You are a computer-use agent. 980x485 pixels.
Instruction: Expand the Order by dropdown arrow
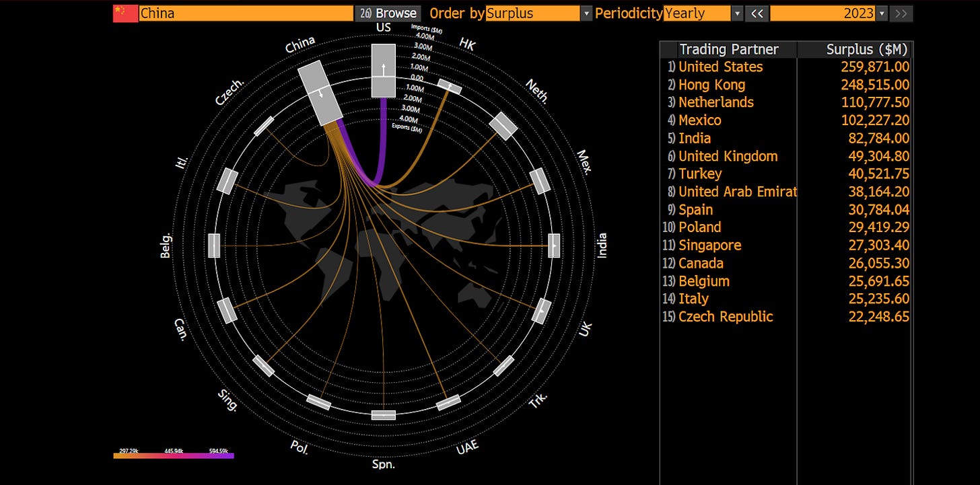pos(586,13)
